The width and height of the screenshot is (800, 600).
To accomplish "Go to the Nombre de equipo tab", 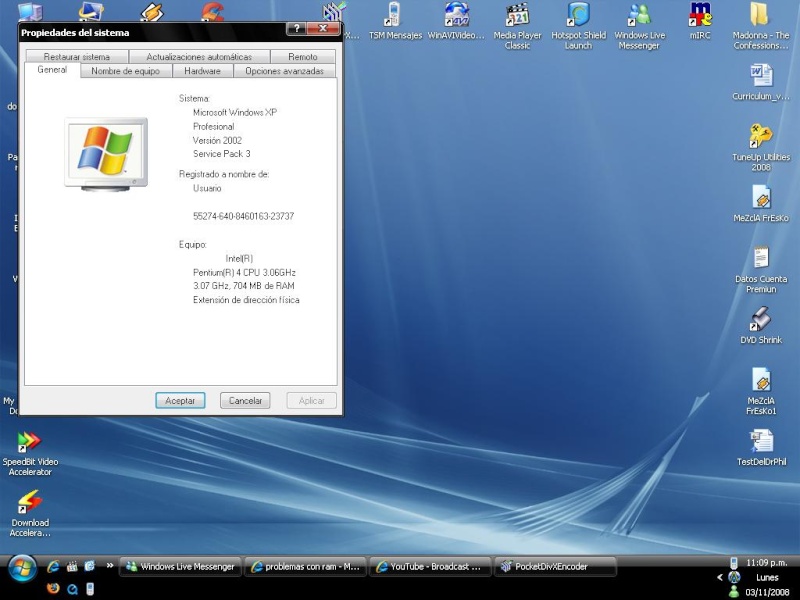I will 126,71.
